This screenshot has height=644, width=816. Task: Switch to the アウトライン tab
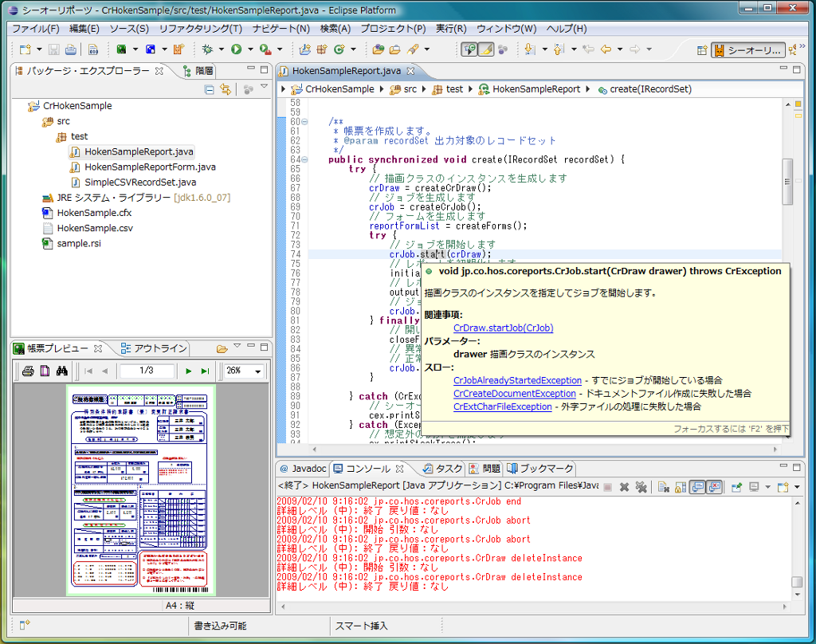[x=154, y=348]
